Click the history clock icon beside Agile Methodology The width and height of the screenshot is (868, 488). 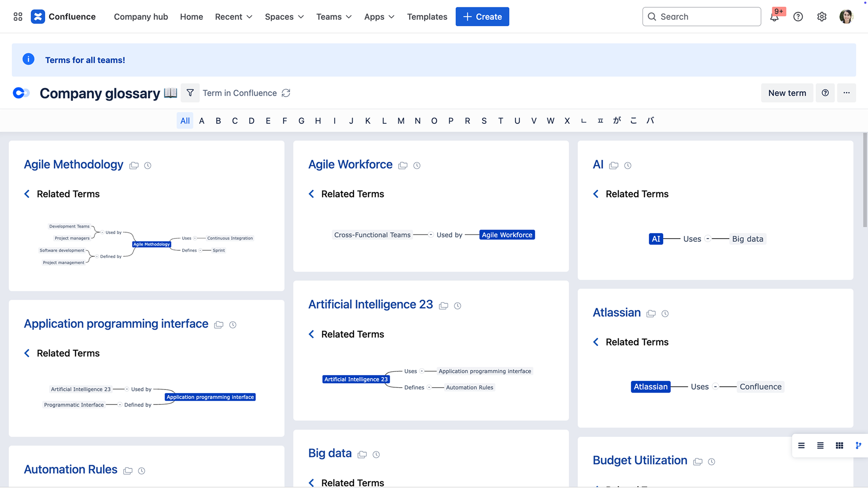pyautogui.click(x=148, y=165)
